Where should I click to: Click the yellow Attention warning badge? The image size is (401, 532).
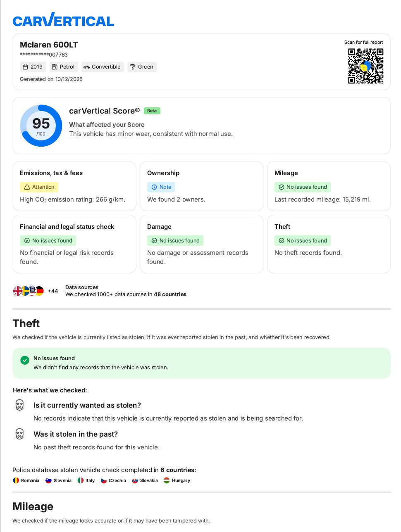[39, 187]
